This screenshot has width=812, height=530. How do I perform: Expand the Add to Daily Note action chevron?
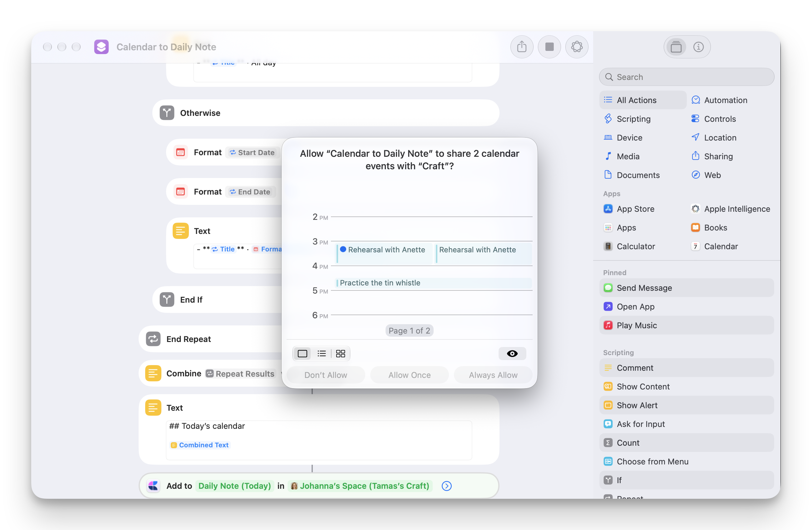pyautogui.click(x=447, y=486)
